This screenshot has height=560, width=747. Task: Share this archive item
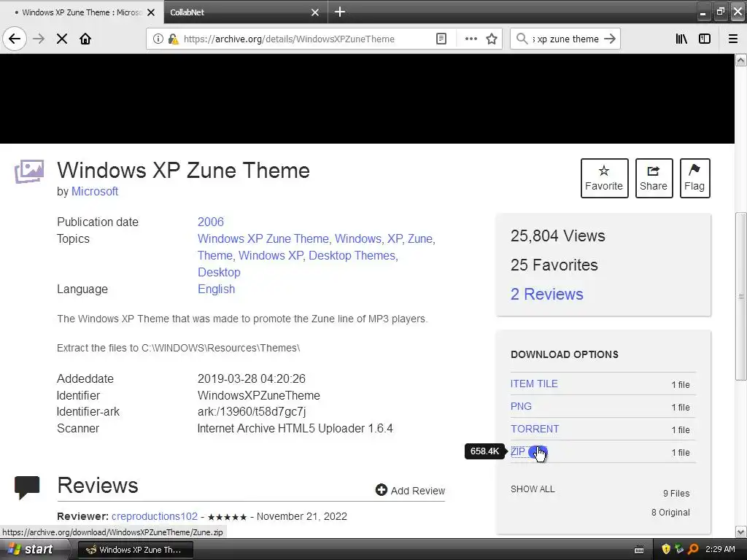point(654,178)
